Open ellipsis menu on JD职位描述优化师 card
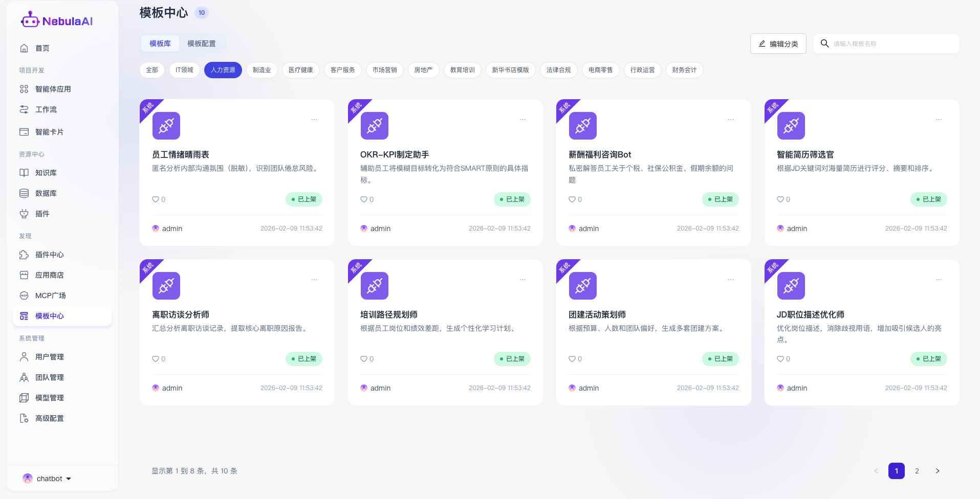Screen dimensions: 980x499 tap(939, 280)
